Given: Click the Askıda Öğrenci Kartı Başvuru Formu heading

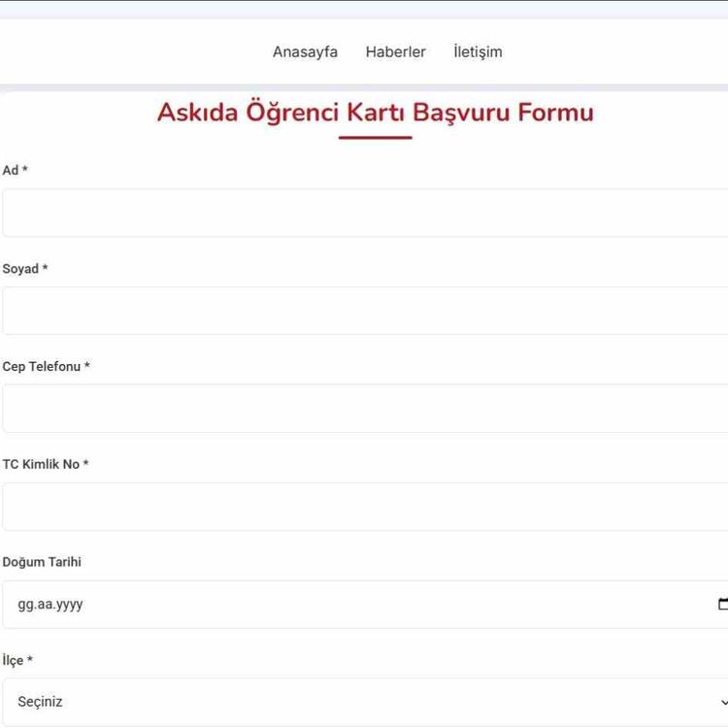Looking at the screenshot, I should (x=375, y=113).
